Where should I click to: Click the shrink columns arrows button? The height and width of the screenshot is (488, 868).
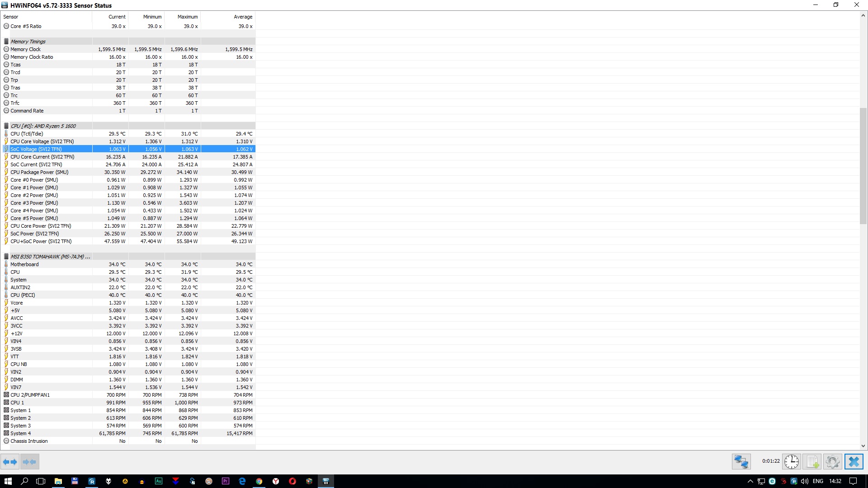tap(29, 462)
